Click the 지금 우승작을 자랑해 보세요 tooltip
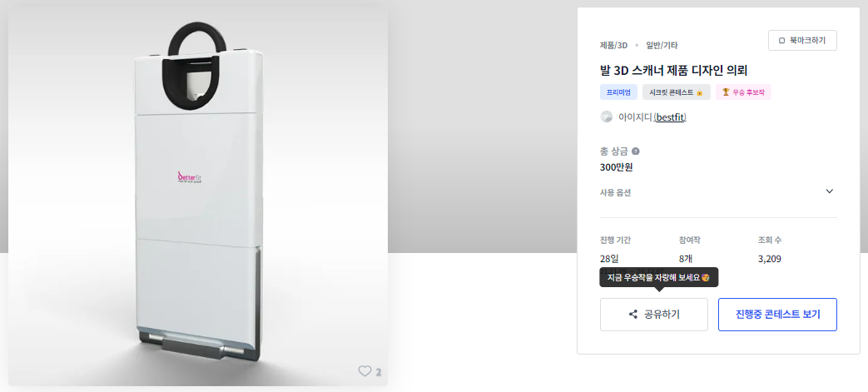Screen dimensions: 868x392 pyautogui.click(x=659, y=277)
